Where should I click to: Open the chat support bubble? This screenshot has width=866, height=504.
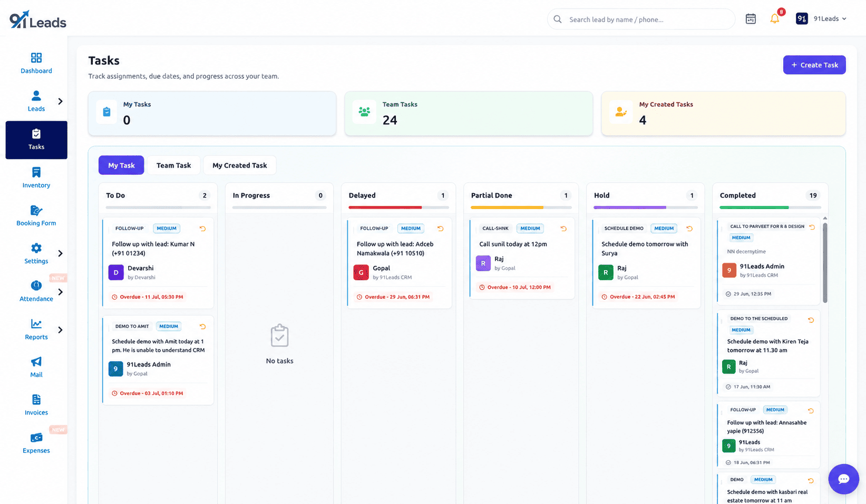pyautogui.click(x=843, y=479)
